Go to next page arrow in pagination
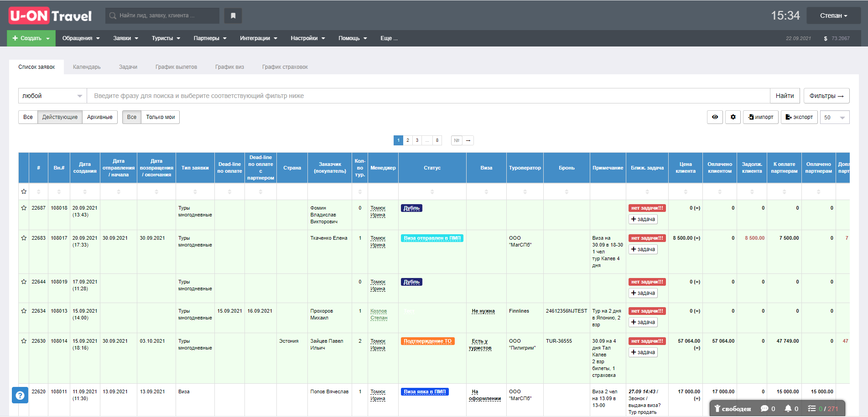Image resolution: width=868 pixels, height=417 pixels. [x=468, y=140]
